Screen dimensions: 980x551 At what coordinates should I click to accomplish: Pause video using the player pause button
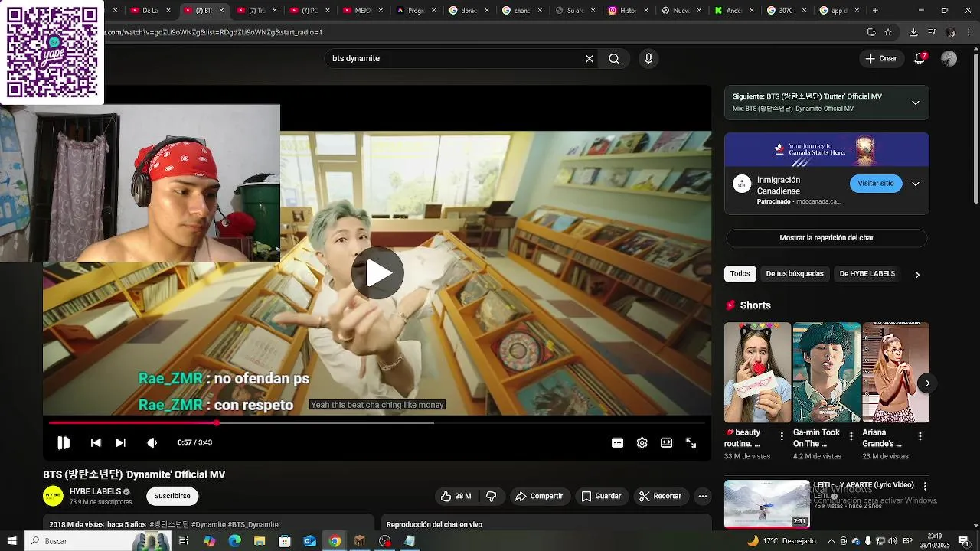(64, 442)
